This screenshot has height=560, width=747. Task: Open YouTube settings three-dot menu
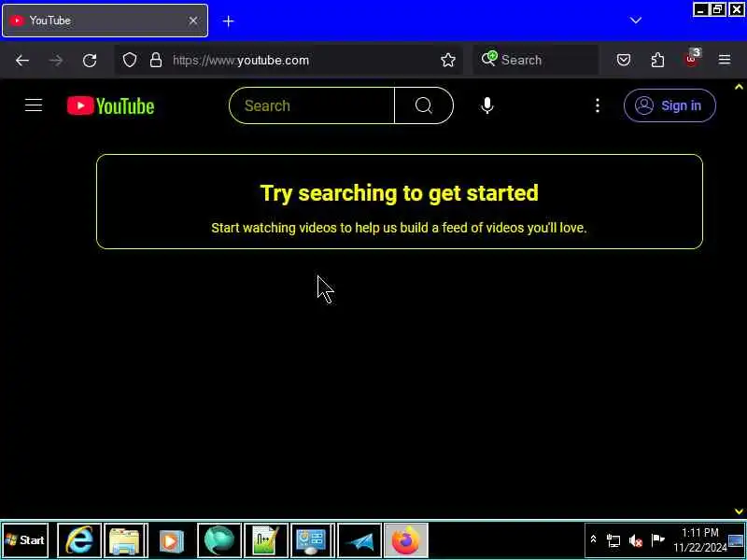598,105
